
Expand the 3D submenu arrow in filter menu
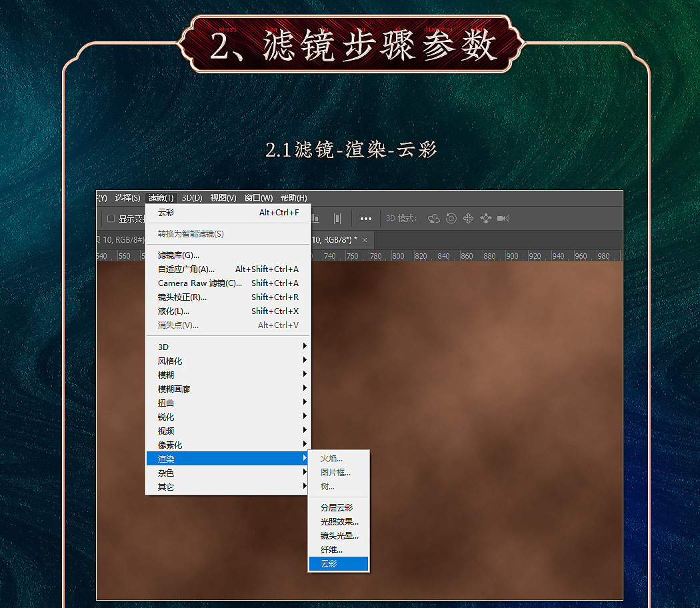[x=305, y=346]
